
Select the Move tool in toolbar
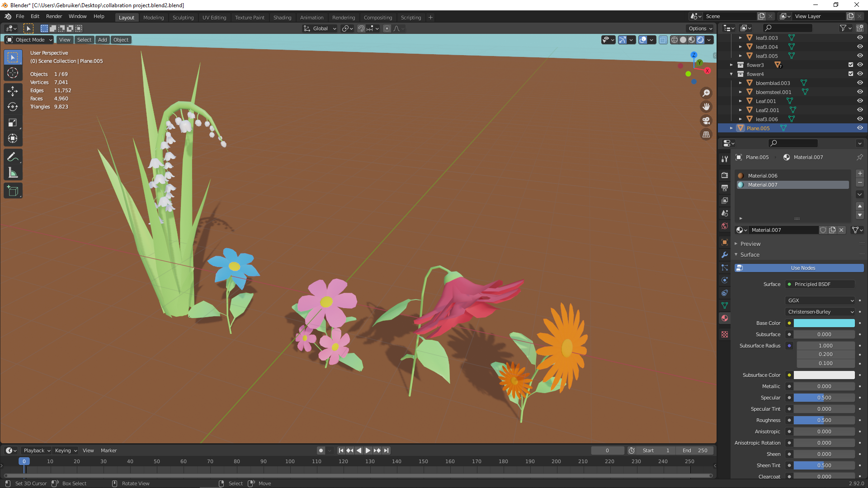[13, 91]
